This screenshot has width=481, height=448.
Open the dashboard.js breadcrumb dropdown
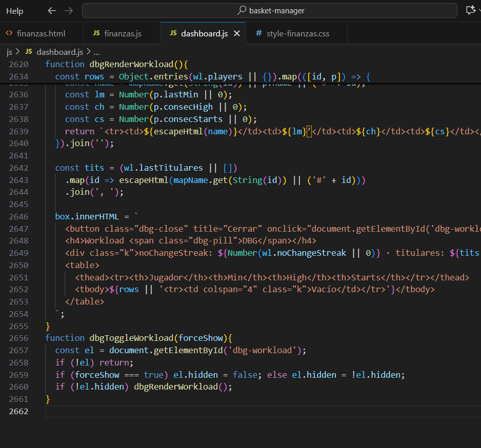click(60, 52)
